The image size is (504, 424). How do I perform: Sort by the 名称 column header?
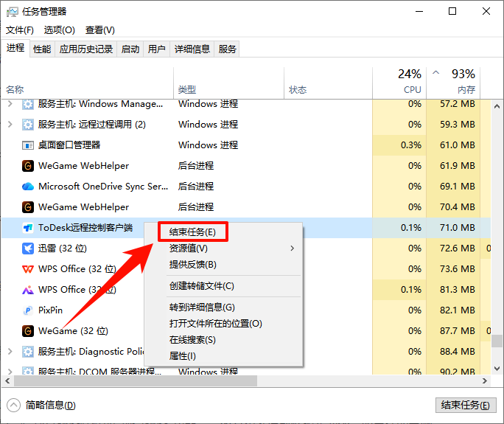15,90
